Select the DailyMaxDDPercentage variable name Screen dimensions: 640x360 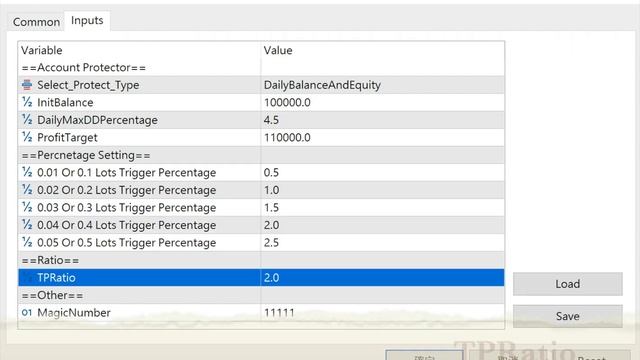point(97,120)
